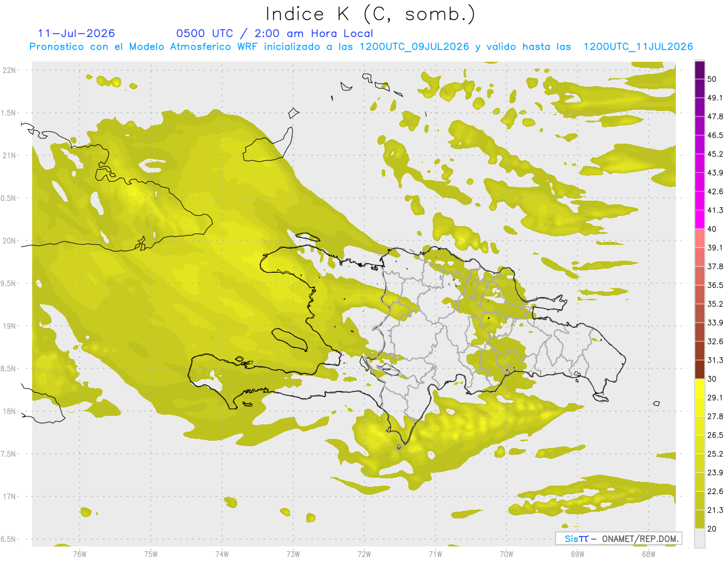Screen dimensions: 728x562
Task: Click the '39.1' colorbar label
Action: click(x=715, y=247)
